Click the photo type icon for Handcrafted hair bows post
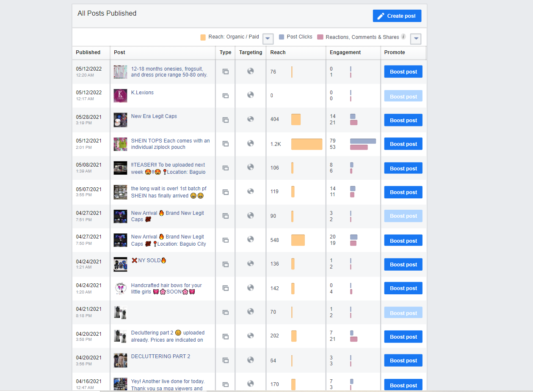Screen dimensions: 533x392 [226, 288]
